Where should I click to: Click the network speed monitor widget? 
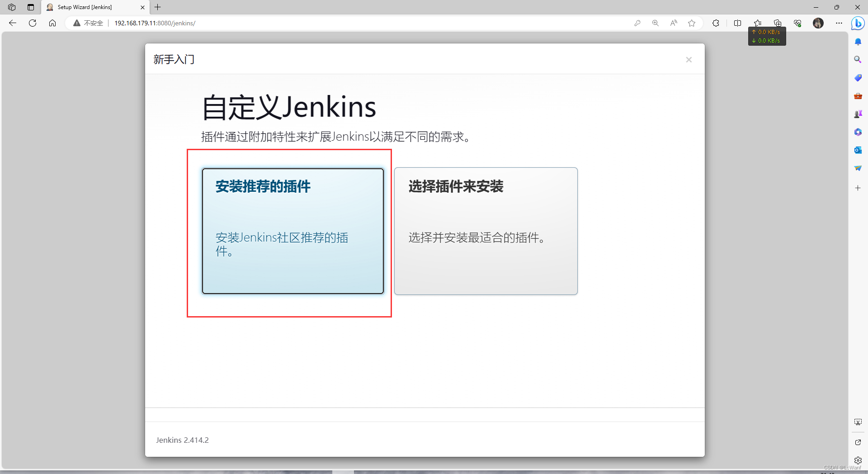tap(767, 36)
